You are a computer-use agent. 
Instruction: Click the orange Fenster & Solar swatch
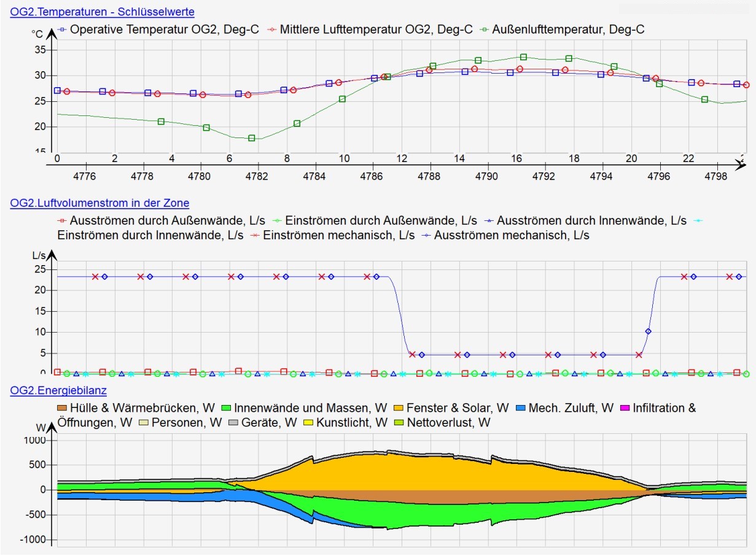[398, 408]
